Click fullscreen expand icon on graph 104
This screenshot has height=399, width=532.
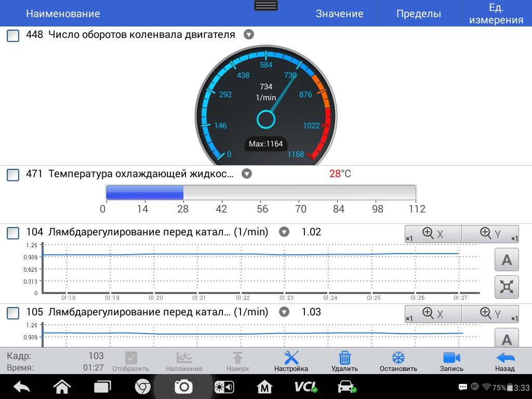[x=507, y=287]
